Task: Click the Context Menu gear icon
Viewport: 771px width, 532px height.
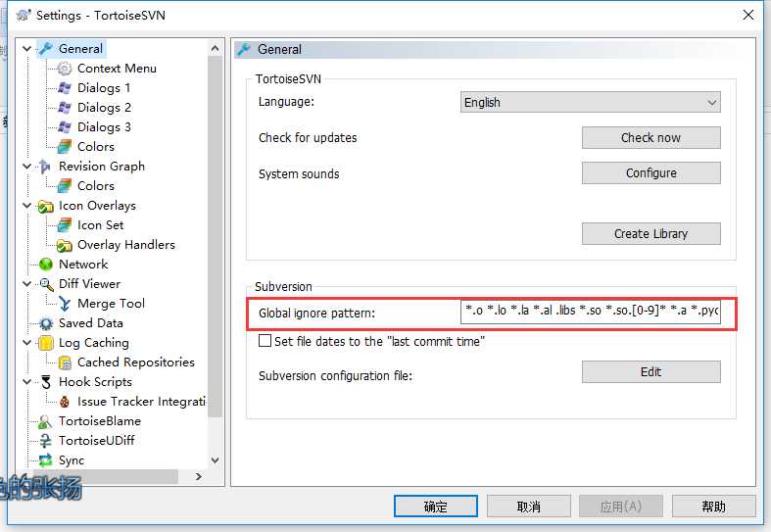Action: 65,69
